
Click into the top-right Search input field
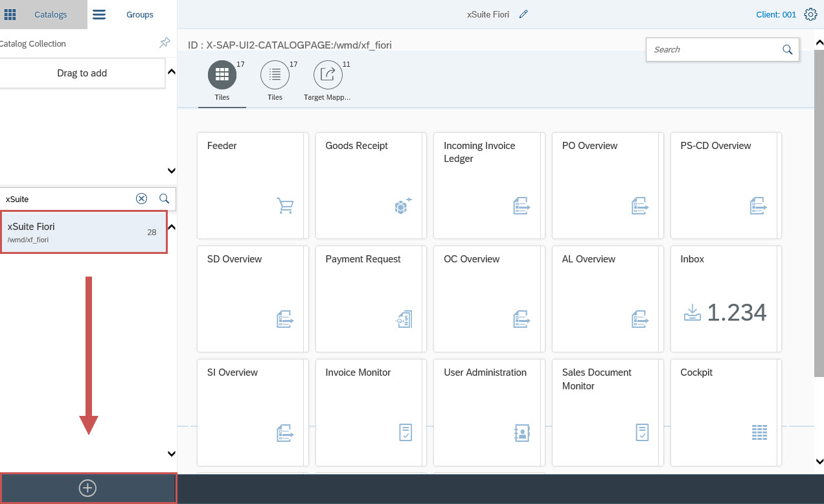click(x=713, y=50)
